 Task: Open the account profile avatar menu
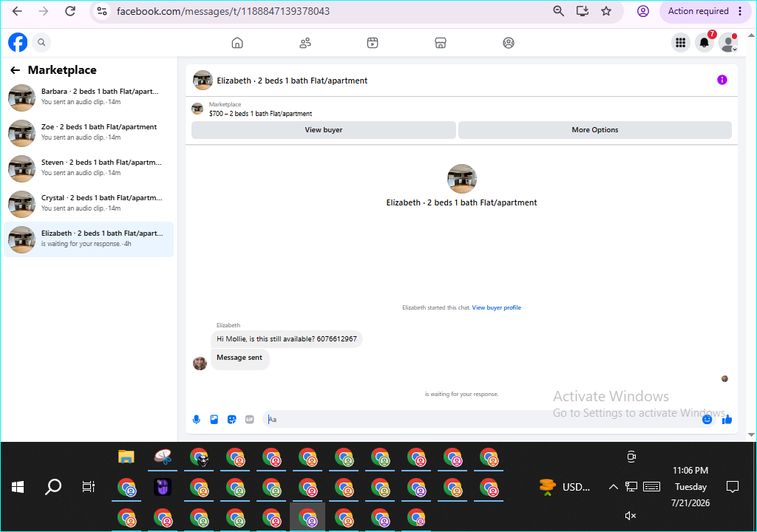728,43
